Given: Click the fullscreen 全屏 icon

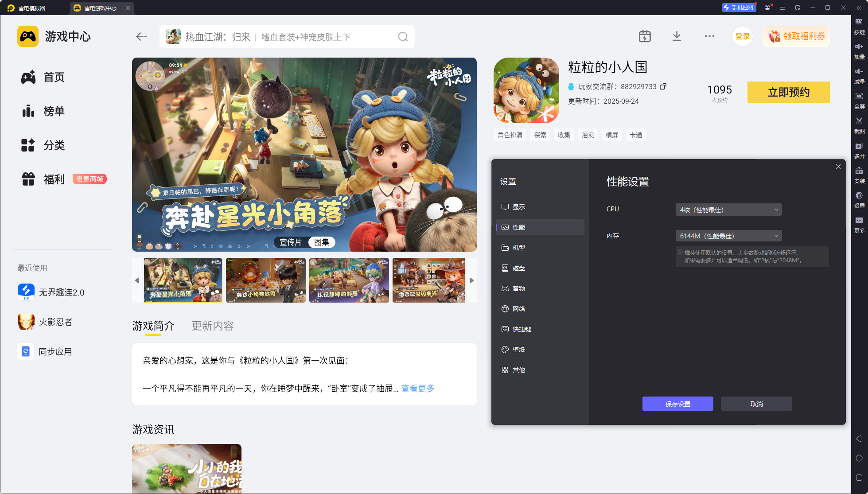Looking at the screenshot, I should pyautogui.click(x=859, y=97).
